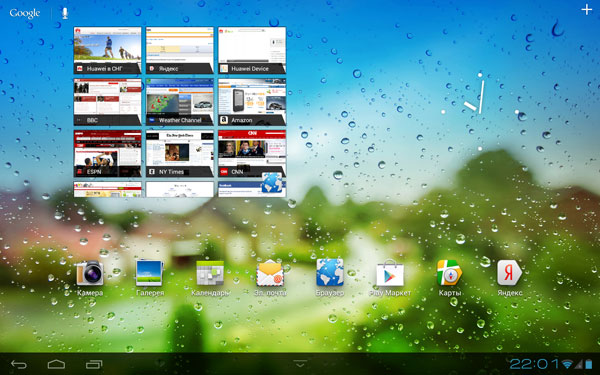Open the NY Times bookmark thumbnail

point(179,153)
